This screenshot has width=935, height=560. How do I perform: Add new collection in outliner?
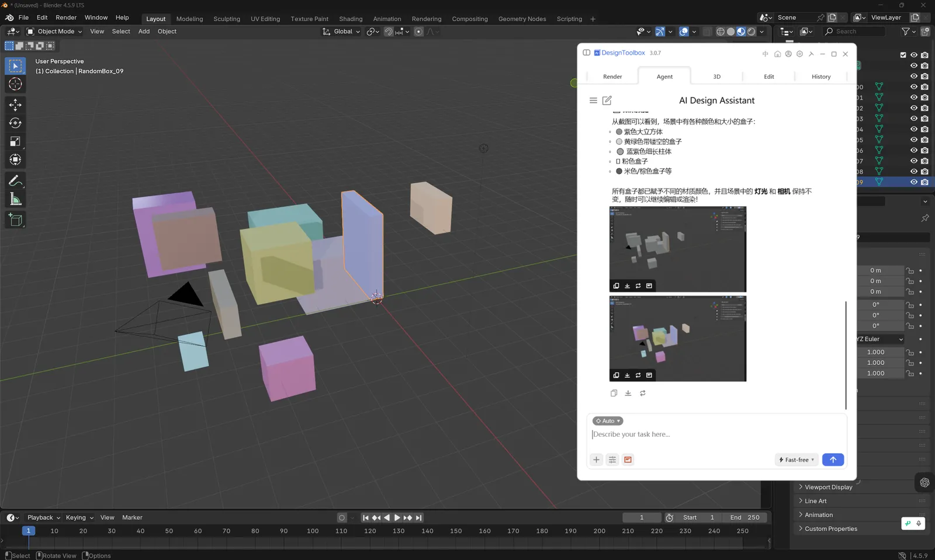(925, 32)
